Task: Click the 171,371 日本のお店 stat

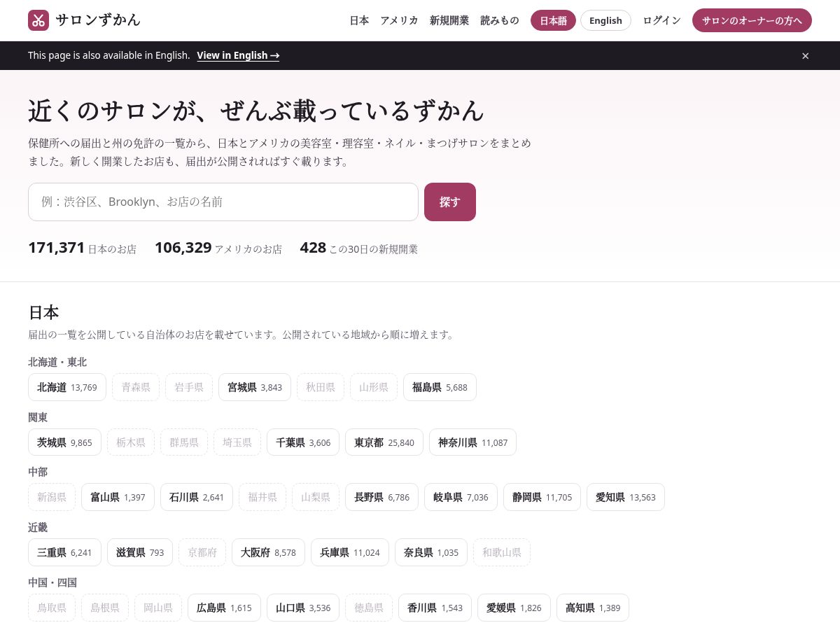Action: (x=82, y=248)
